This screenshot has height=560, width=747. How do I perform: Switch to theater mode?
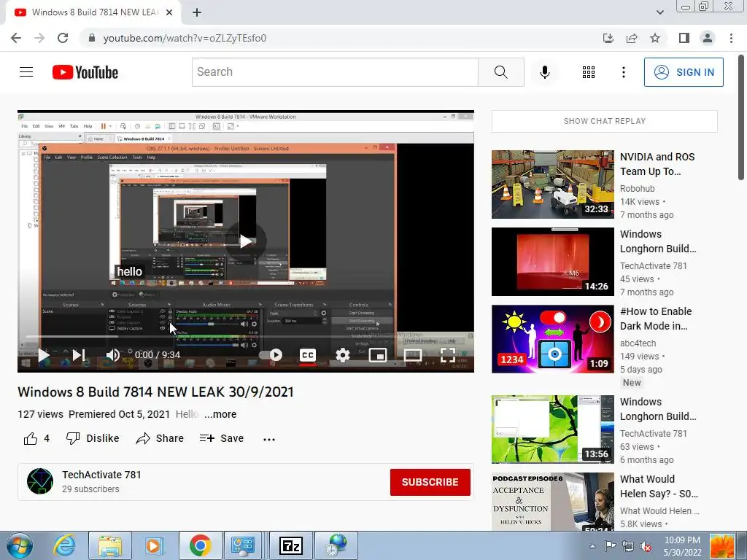413,355
